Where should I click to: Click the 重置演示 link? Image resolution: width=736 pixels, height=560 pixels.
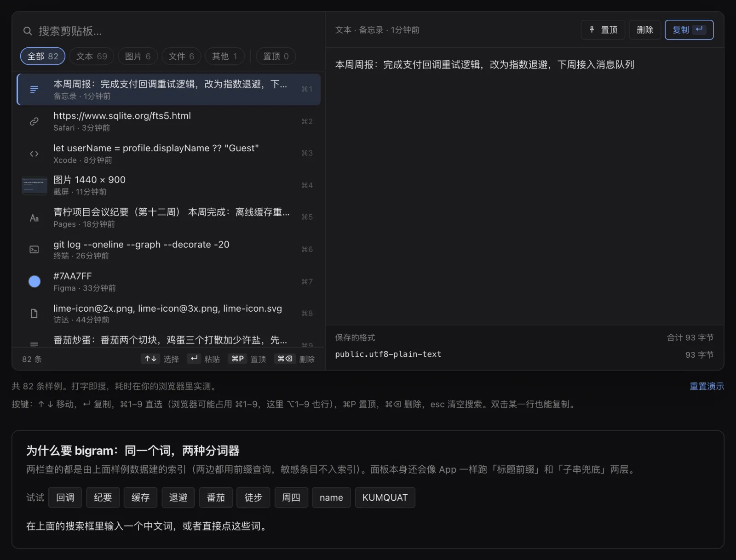pos(707,386)
